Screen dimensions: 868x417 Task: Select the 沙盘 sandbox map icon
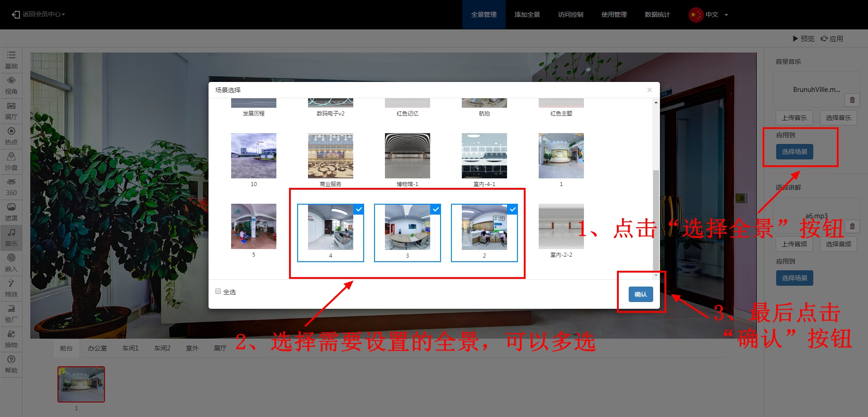click(11, 161)
